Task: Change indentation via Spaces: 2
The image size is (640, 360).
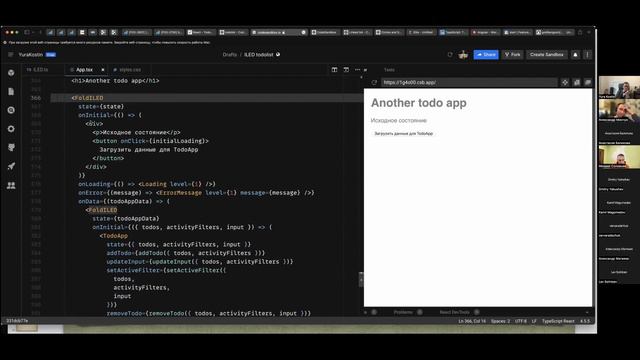Action: click(500, 321)
